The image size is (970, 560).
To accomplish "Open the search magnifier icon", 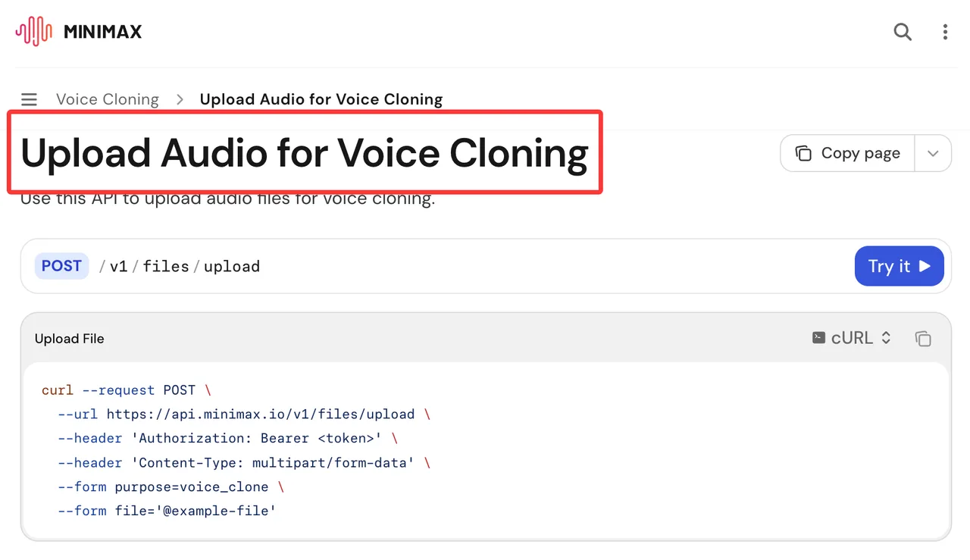I will (x=903, y=32).
